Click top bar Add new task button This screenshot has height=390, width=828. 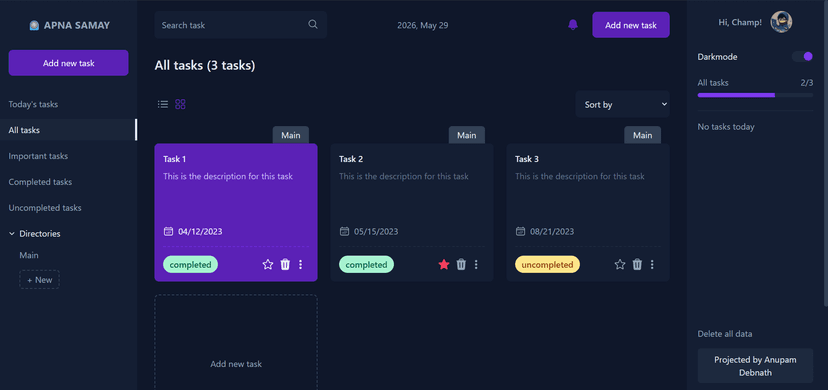631,25
